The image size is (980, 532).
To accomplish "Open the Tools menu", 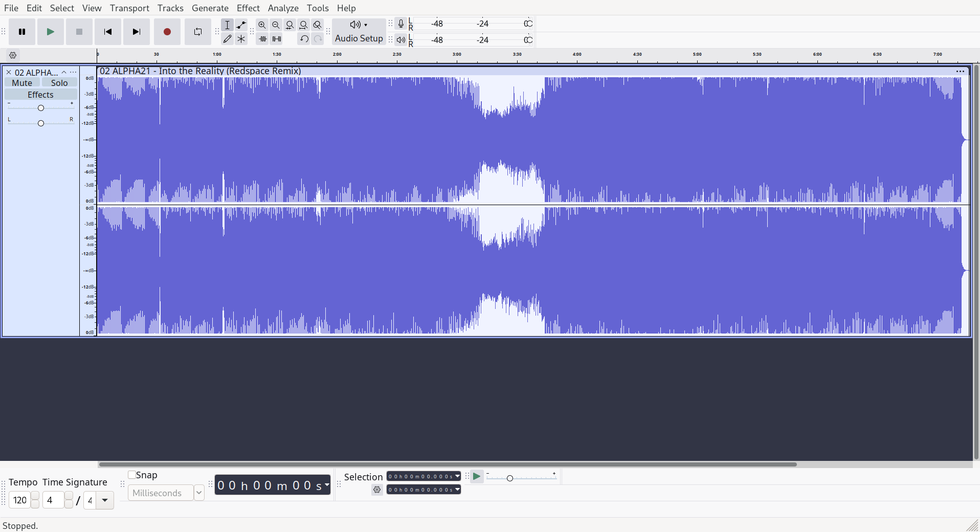I will (318, 8).
